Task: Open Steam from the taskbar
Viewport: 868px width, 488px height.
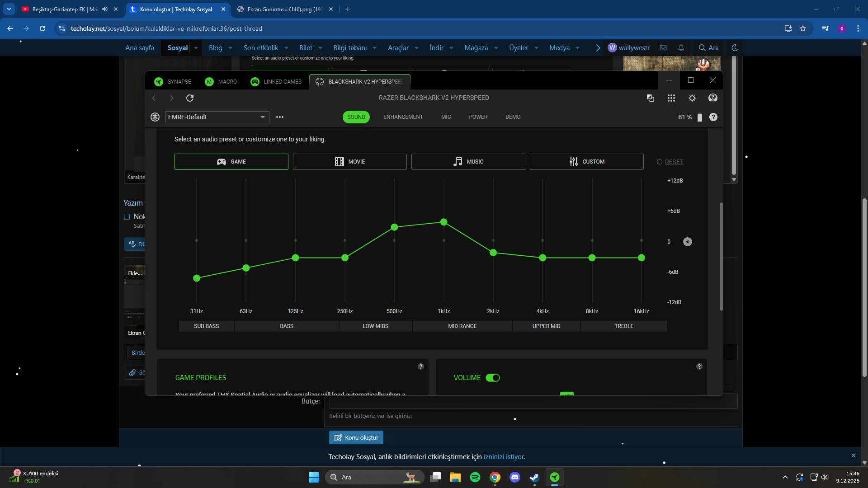Action: 535,477
